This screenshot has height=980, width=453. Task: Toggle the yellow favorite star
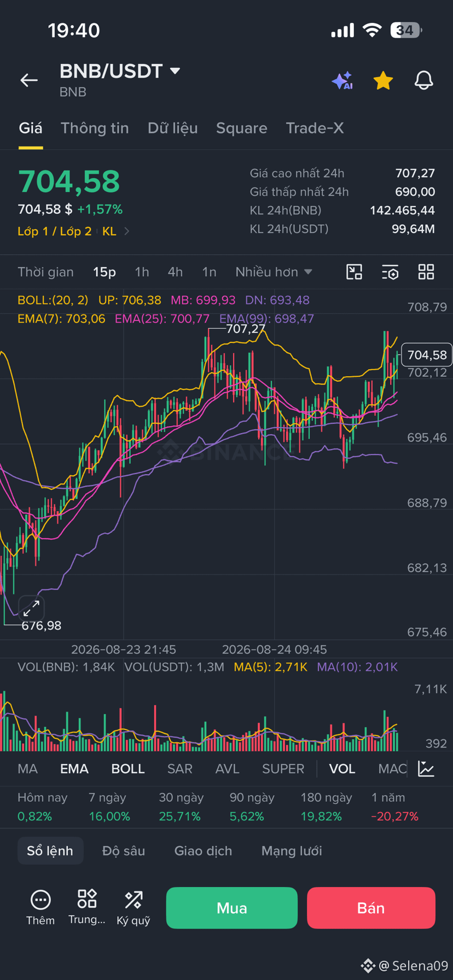pos(383,80)
